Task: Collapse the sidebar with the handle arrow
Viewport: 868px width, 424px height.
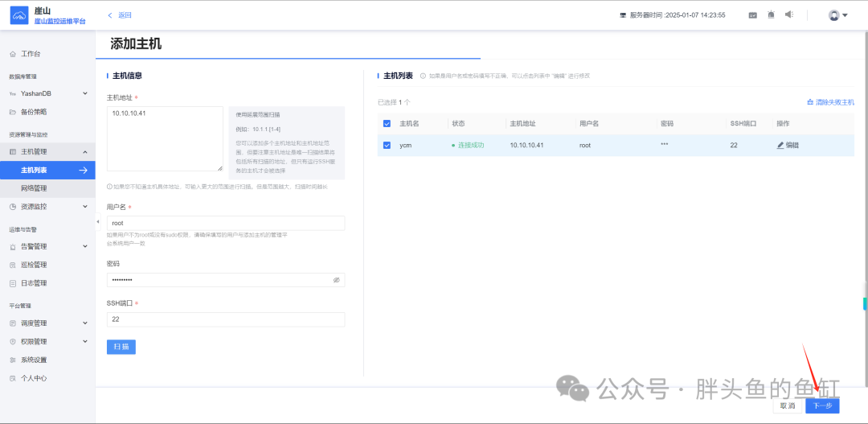Action: point(98,222)
